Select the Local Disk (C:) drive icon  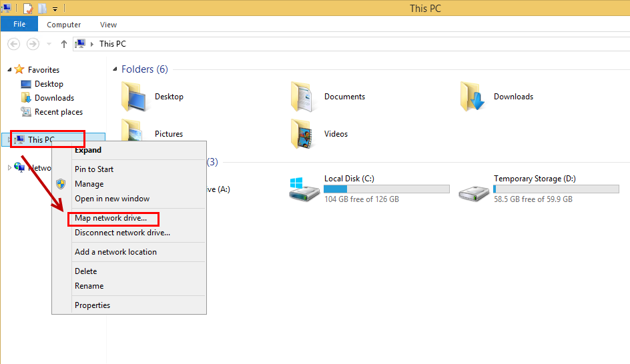point(304,189)
